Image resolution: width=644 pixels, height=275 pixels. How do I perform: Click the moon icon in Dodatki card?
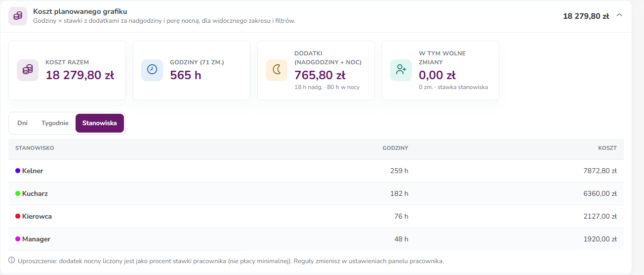tap(277, 70)
